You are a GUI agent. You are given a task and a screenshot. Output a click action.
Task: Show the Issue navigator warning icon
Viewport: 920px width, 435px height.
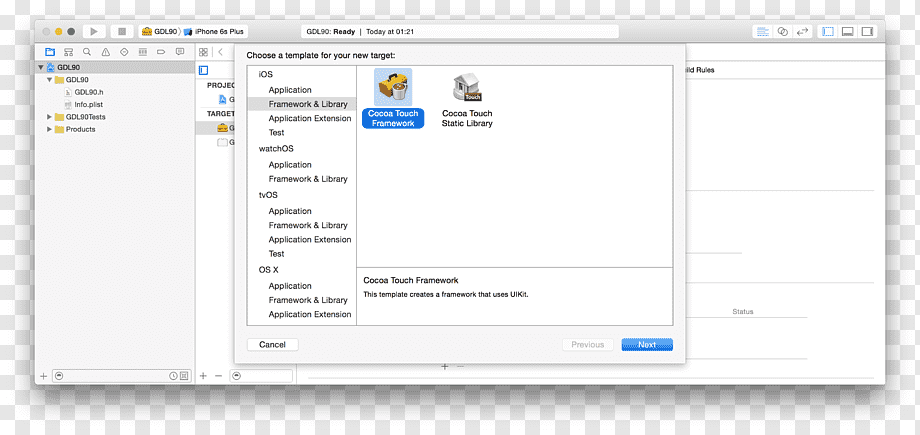106,52
